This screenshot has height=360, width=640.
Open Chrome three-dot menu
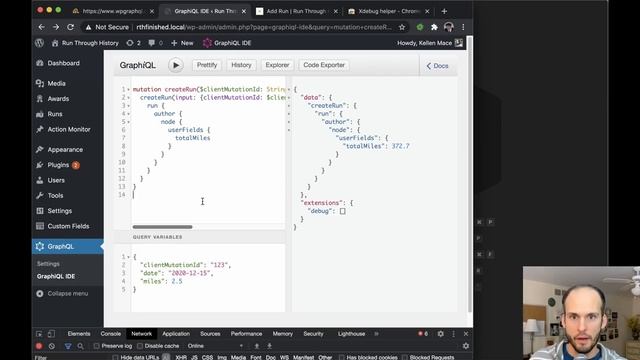click(x=463, y=27)
